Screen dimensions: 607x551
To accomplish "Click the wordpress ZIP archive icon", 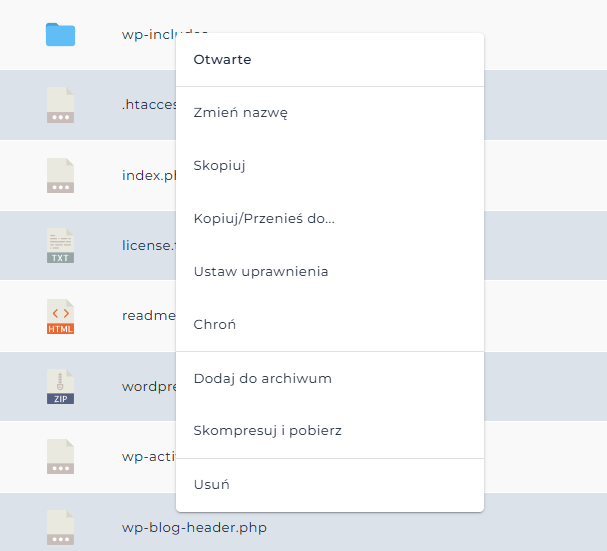I will tap(60, 386).
